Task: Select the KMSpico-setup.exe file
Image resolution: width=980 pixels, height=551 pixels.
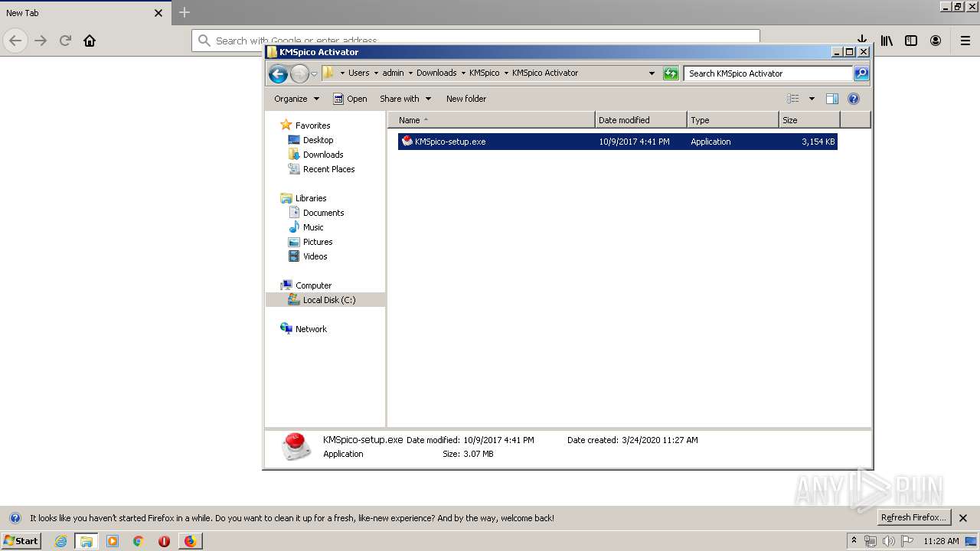Action: click(x=617, y=142)
